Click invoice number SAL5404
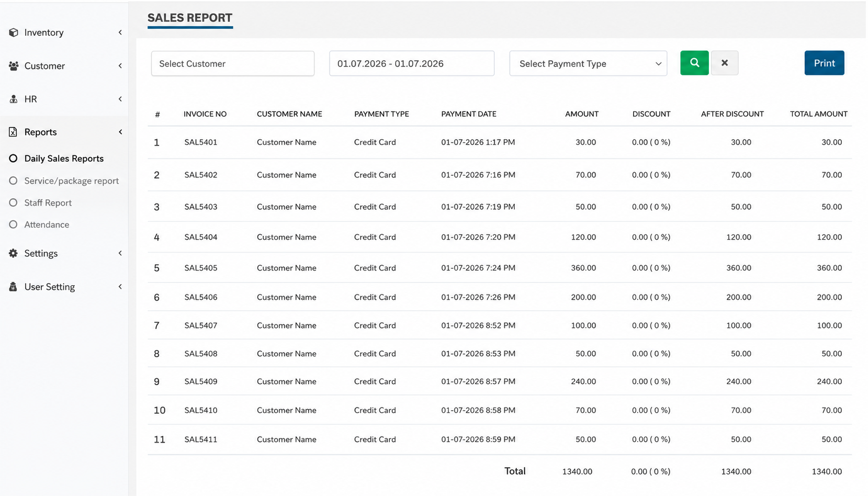 [x=201, y=237]
